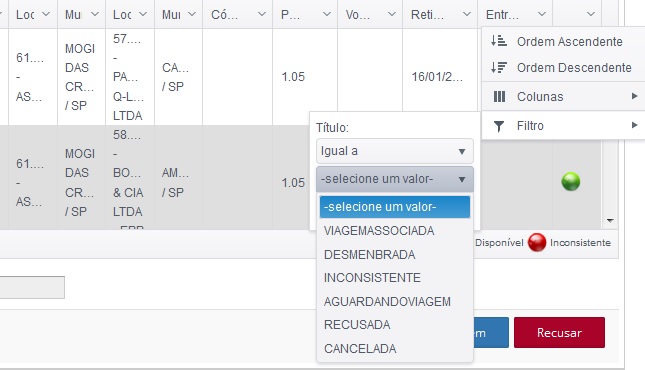This screenshot has height=370, width=645.
Task: Click the Vo... column header
Action: coord(370,14)
